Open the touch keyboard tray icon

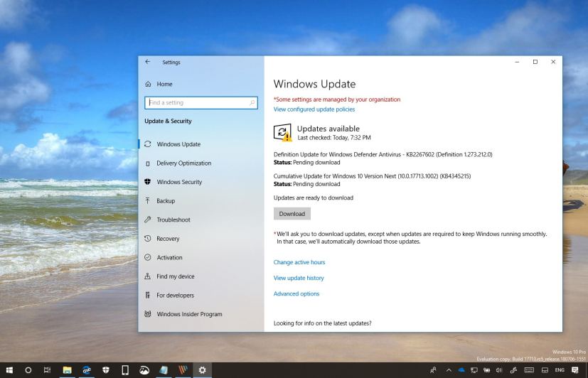(529, 370)
